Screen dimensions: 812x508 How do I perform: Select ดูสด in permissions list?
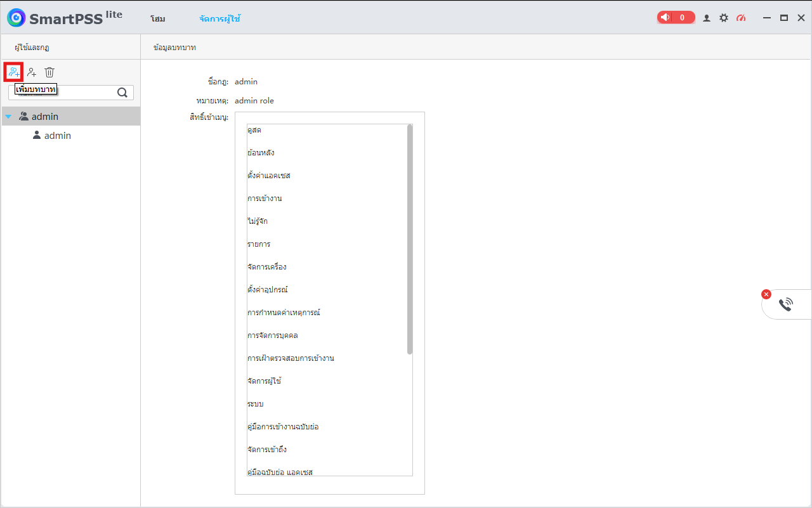pyautogui.click(x=254, y=130)
